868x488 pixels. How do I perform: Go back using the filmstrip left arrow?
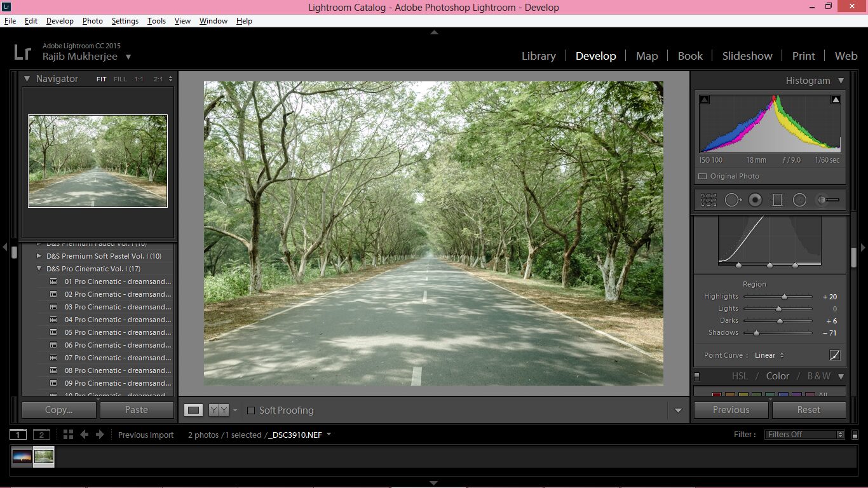coord(84,435)
